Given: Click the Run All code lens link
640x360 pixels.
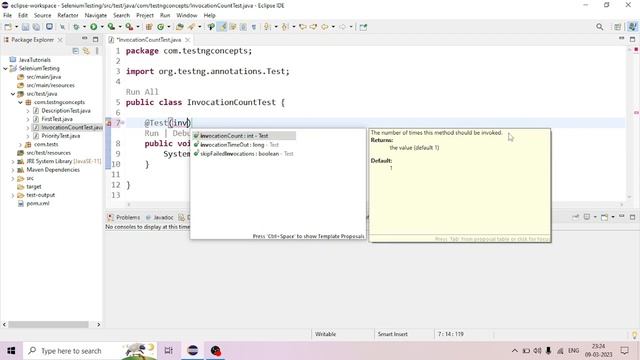Looking at the screenshot, I should 142,92.
